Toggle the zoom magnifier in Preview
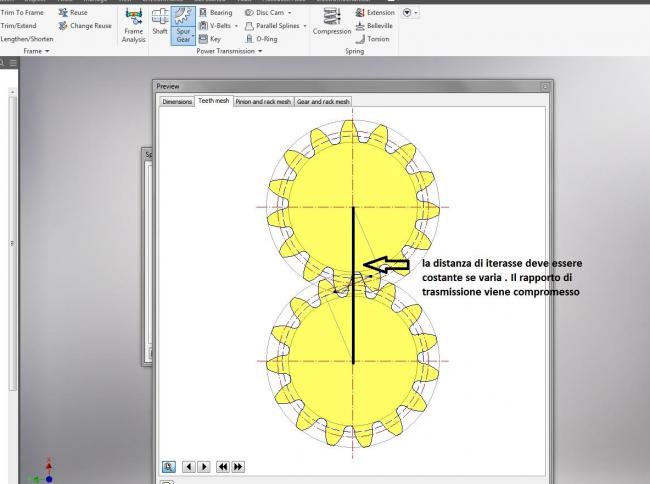Viewport: 650px width, 484px height. point(169,466)
